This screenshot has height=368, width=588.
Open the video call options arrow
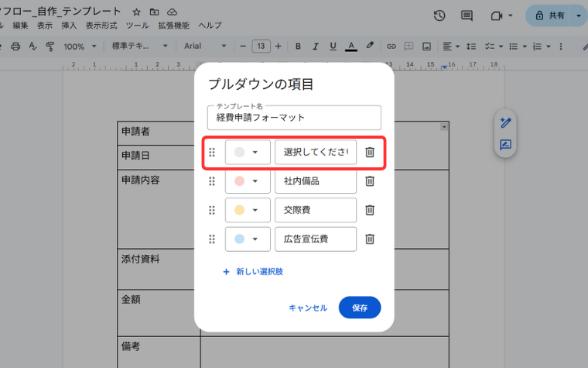point(511,15)
